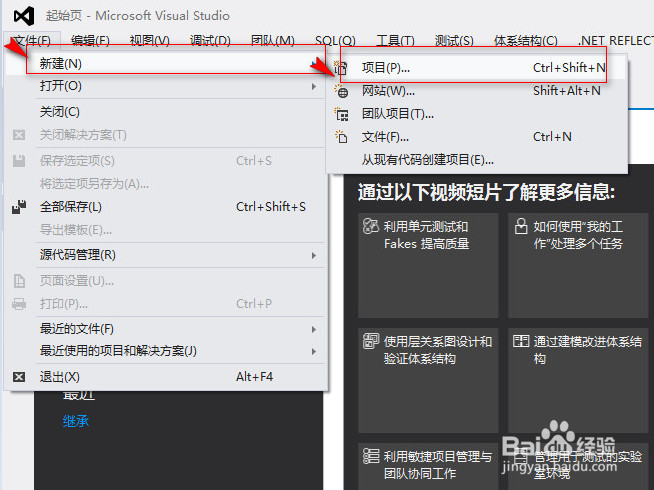The height and width of the screenshot is (490, 654).
Task: Click the Shift+Alt+N shortcut text
Action: (x=567, y=91)
